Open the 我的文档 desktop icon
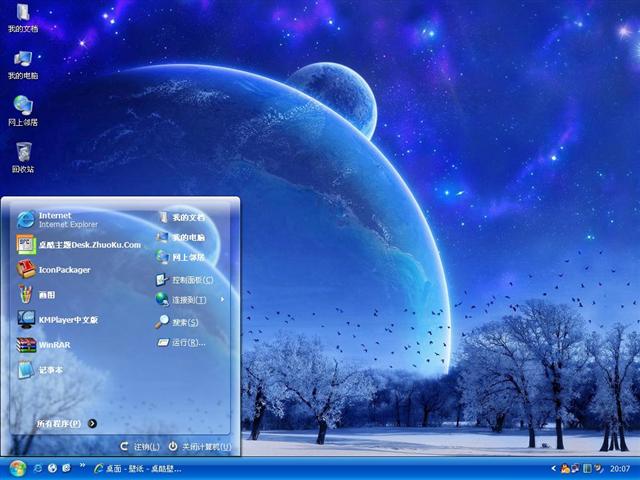Screen dimensions: 640x480 tap(23, 18)
